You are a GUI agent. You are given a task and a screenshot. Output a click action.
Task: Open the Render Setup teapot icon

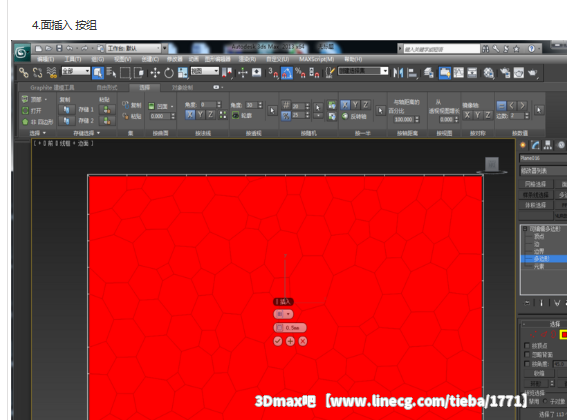(505, 73)
